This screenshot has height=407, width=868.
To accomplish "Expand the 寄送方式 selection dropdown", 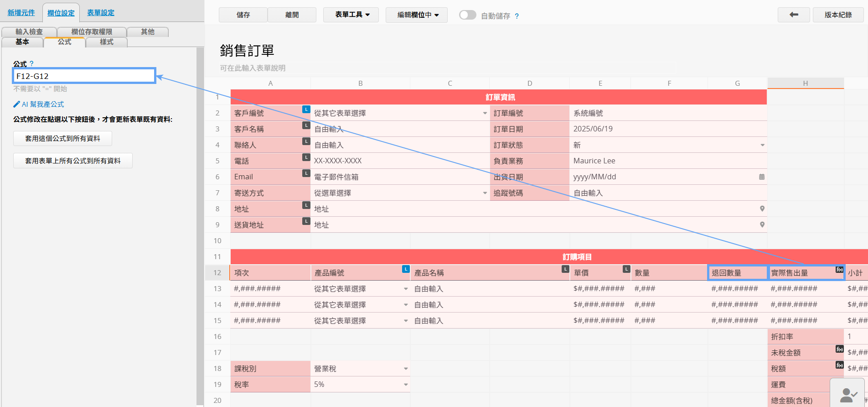I will [485, 193].
